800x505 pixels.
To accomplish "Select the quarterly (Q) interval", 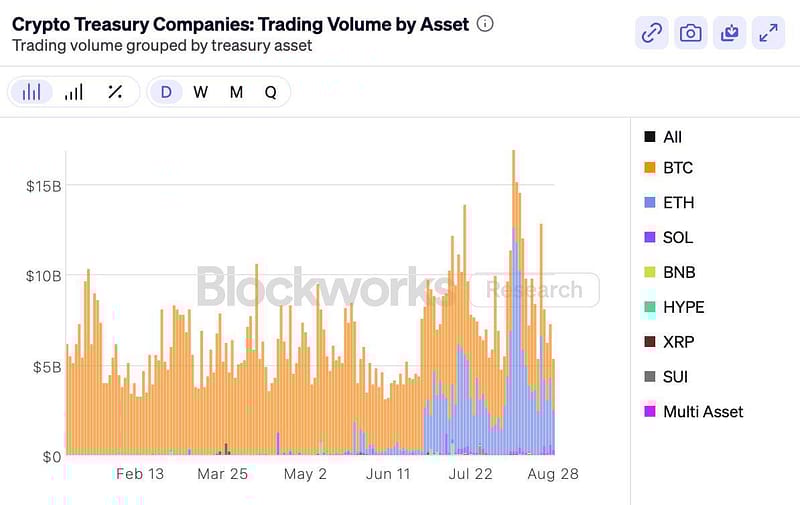I will [271, 92].
